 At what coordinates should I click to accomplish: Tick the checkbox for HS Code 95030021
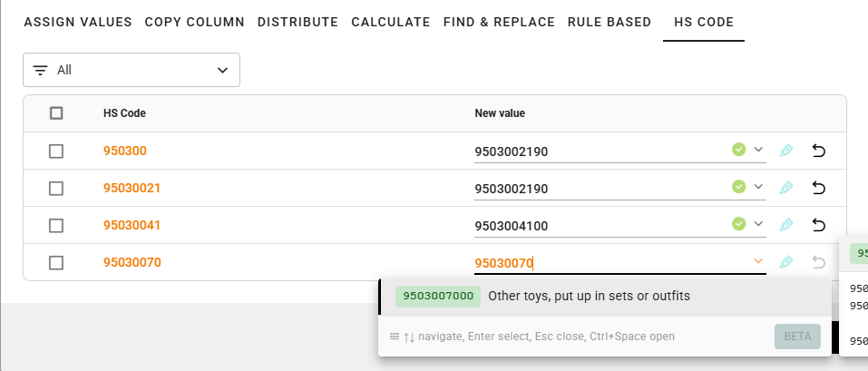click(x=56, y=188)
